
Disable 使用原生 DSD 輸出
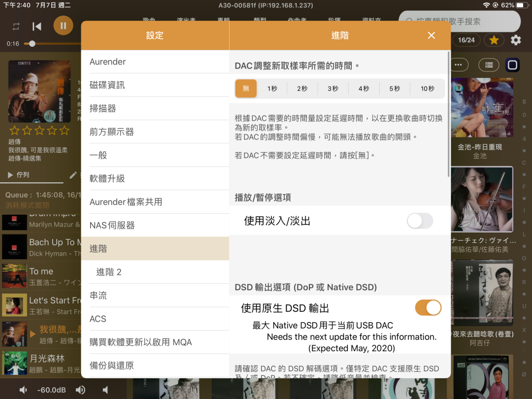click(x=428, y=307)
